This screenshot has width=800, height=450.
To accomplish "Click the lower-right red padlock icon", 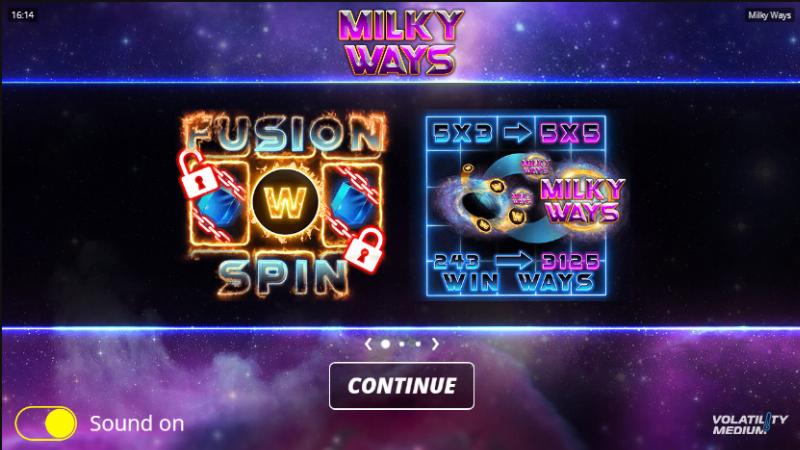I will click(364, 250).
